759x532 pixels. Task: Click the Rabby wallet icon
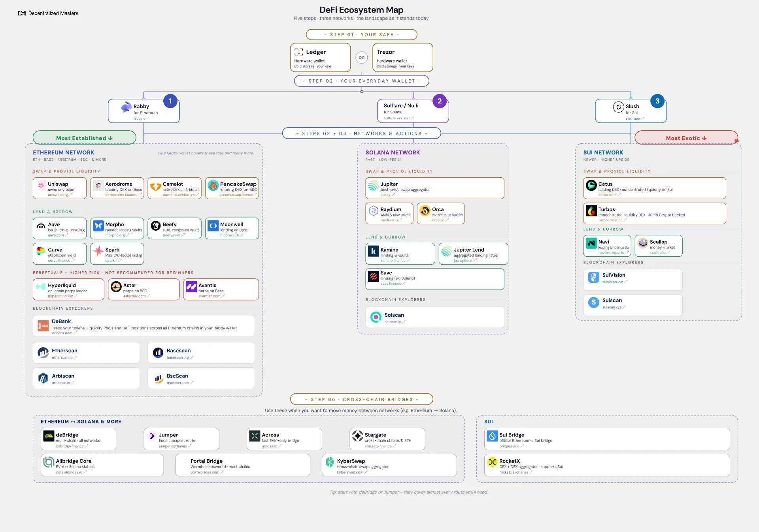[126, 107]
